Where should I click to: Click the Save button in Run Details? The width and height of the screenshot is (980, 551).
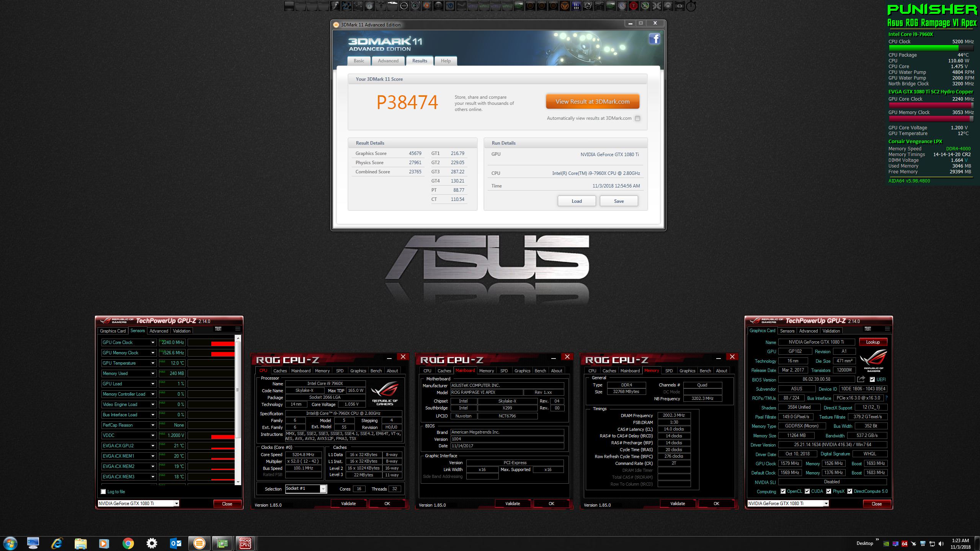pos(619,201)
